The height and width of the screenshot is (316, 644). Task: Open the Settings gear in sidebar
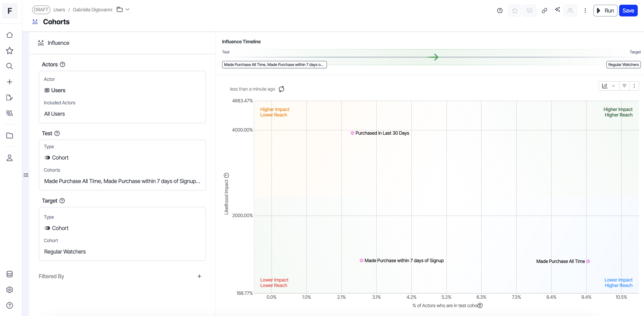click(x=10, y=290)
